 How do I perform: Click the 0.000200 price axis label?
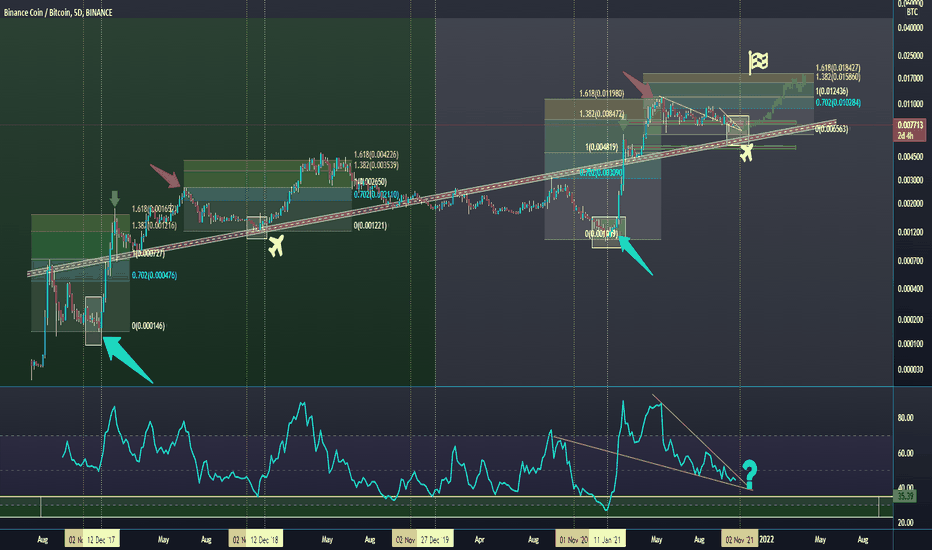(x=910, y=319)
